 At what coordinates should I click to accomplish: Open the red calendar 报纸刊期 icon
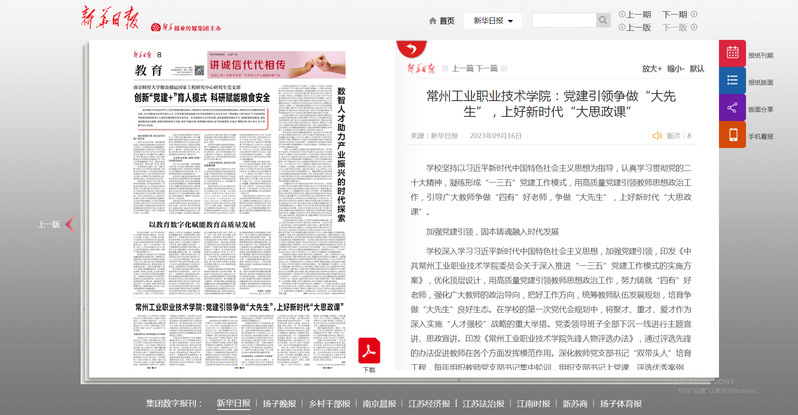(733, 54)
